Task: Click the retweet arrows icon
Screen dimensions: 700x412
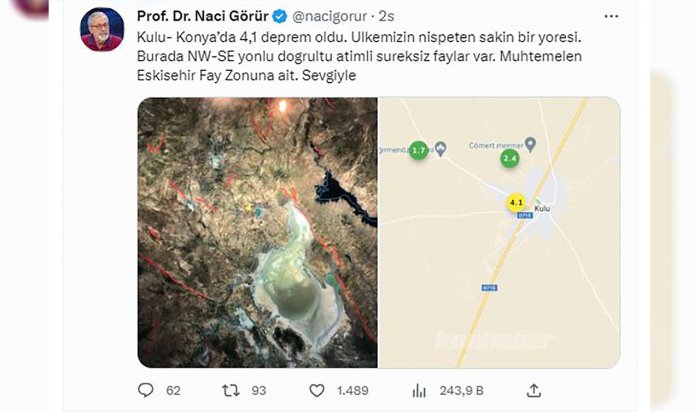Action: (x=231, y=391)
